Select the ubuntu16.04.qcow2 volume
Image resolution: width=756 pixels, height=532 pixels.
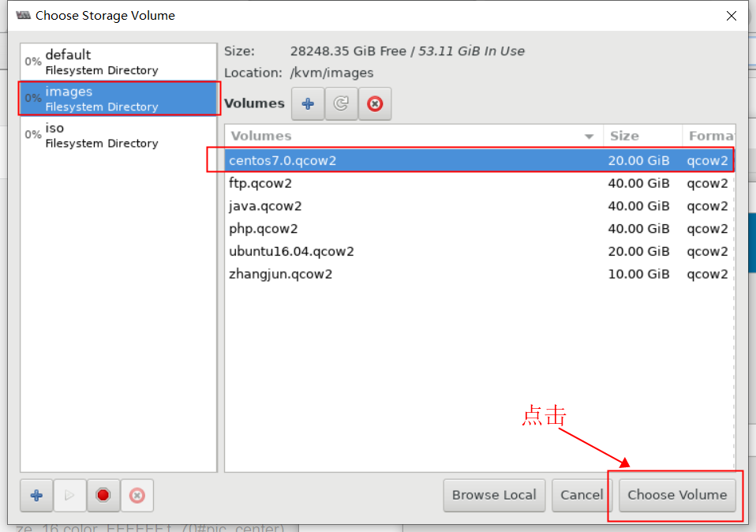(479, 251)
